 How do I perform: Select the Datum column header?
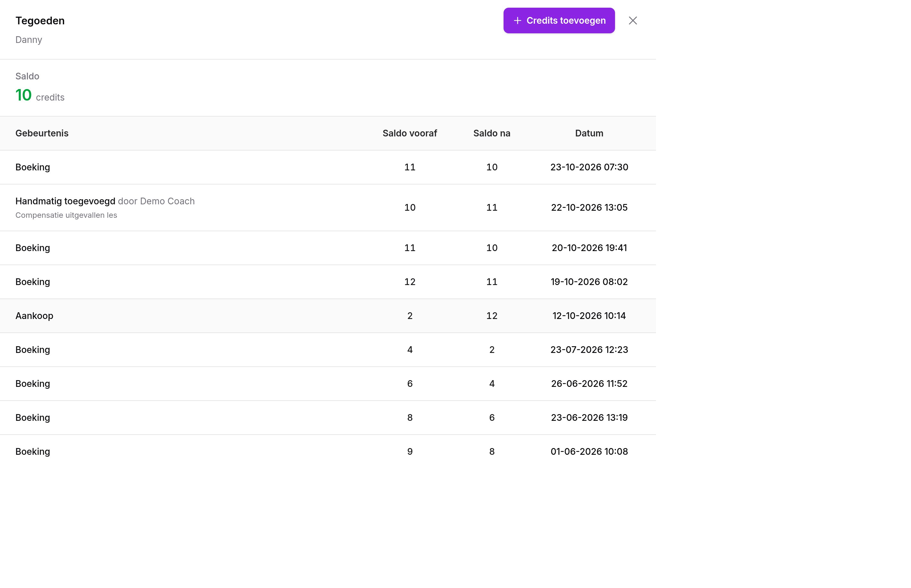(x=589, y=133)
